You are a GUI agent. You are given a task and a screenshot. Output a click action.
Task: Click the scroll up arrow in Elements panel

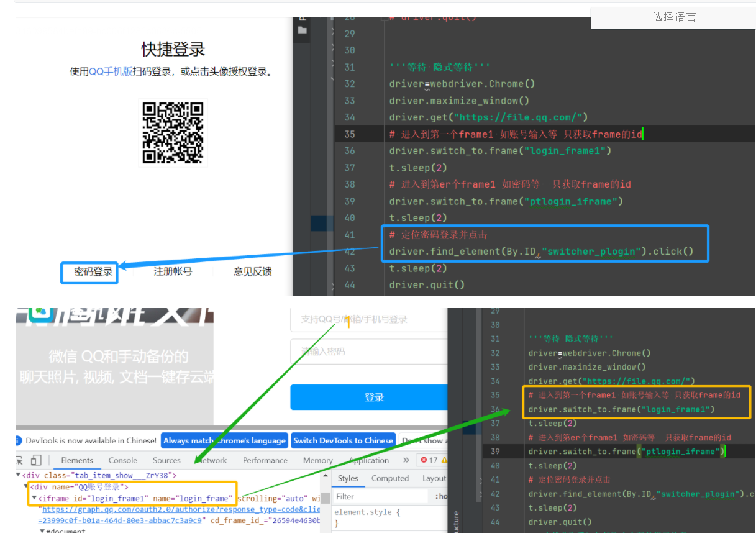(x=326, y=476)
